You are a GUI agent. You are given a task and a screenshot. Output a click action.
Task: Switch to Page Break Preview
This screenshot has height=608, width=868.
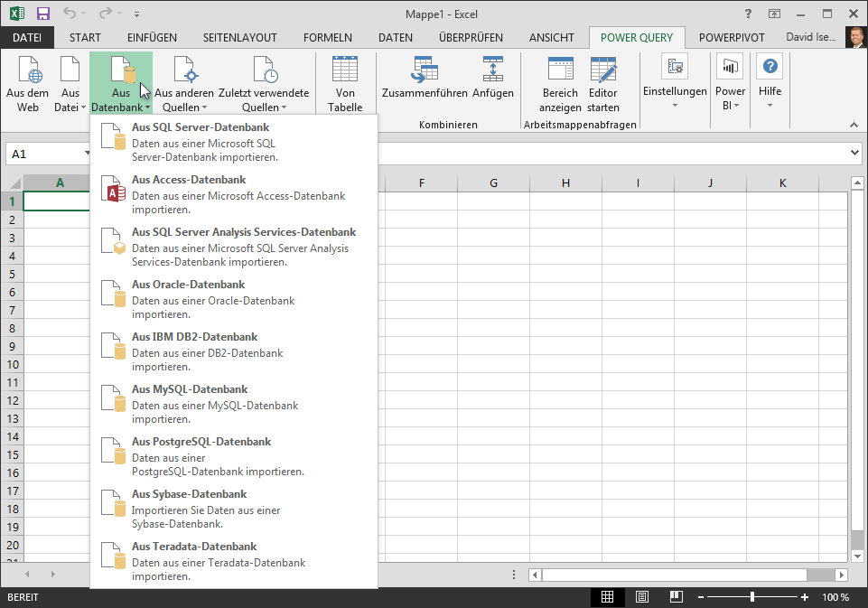click(676, 597)
